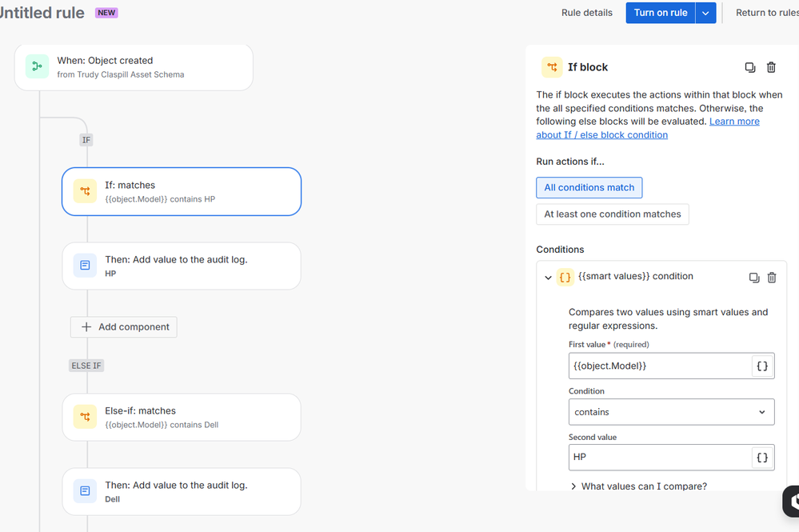Copy the smart values condition

[753, 278]
